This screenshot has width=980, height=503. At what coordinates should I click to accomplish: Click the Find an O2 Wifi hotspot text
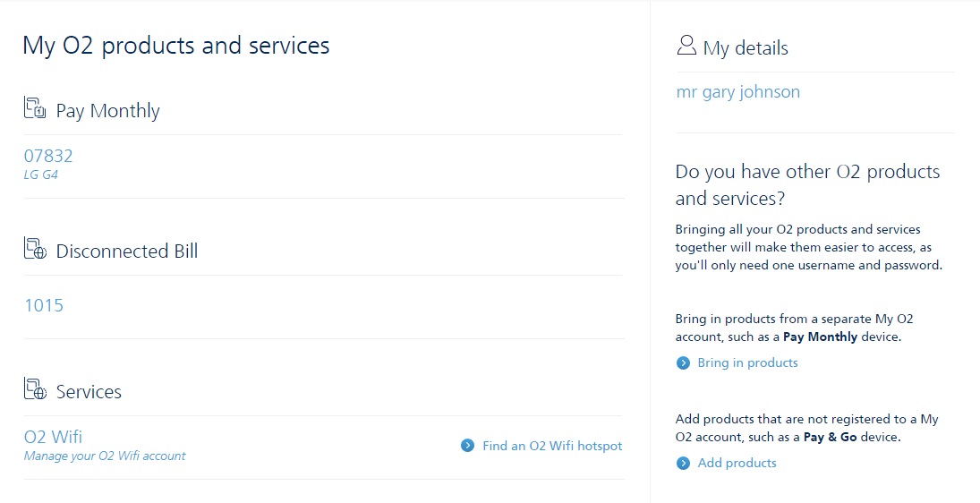[x=552, y=445]
